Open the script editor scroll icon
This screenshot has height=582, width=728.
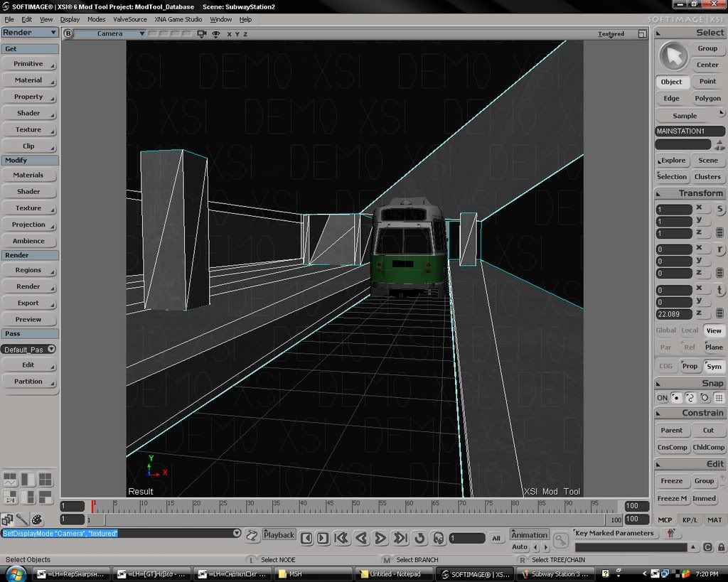(x=252, y=536)
